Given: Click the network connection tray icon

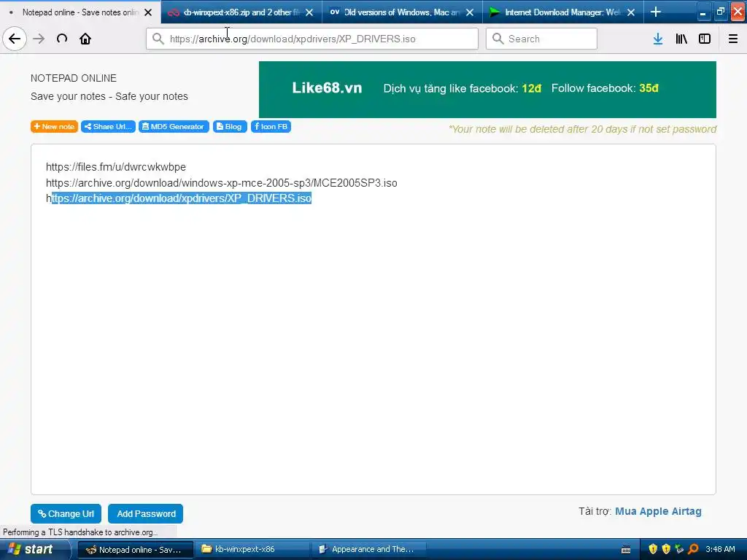Looking at the screenshot, I should (679, 549).
